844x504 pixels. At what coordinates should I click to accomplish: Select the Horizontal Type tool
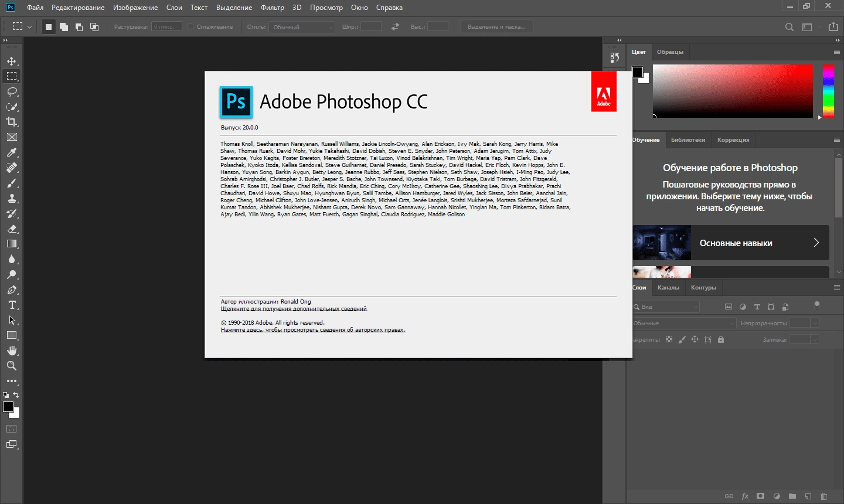click(12, 305)
